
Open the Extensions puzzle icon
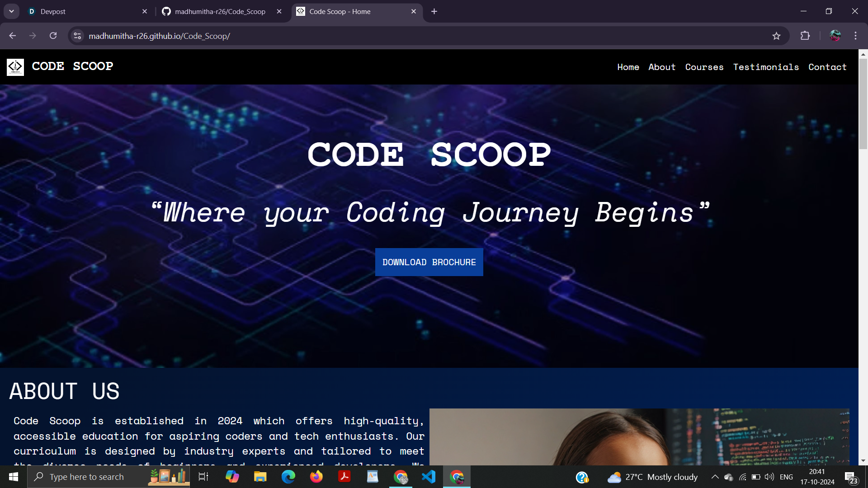pos(805,36)
